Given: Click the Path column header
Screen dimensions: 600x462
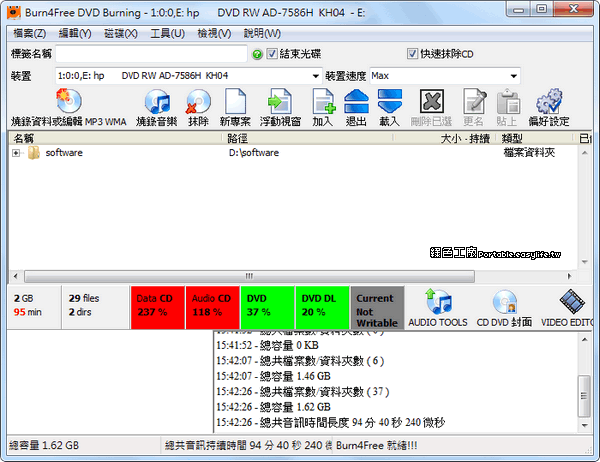Looking at the screenshot, I should pyautogui.click(x=307, y=138).
